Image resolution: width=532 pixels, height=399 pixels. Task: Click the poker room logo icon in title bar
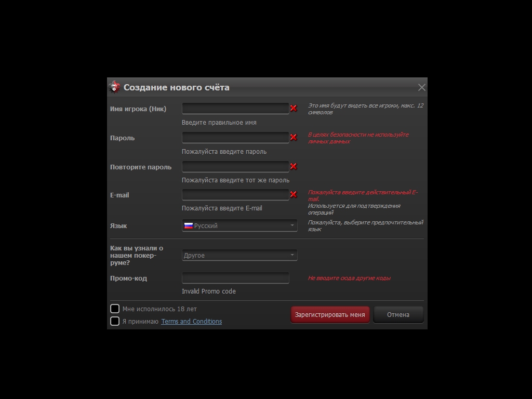tap(114, 87)
